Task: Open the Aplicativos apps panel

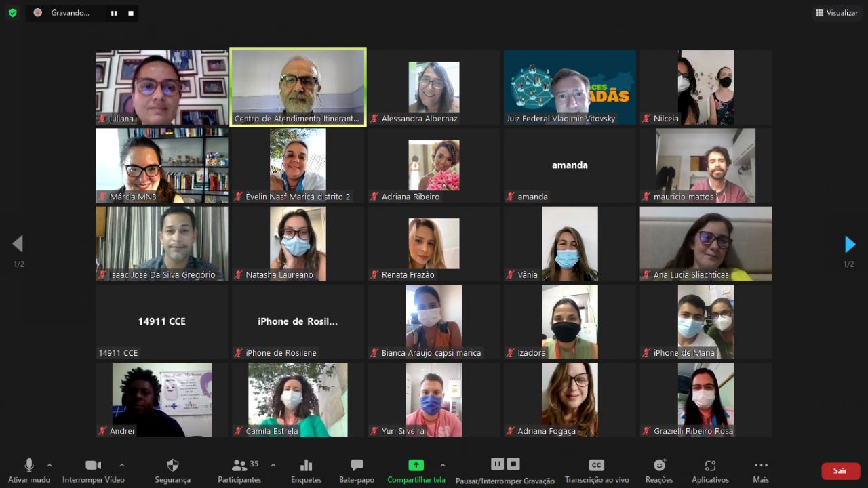Action: click(x=710, y=470)
